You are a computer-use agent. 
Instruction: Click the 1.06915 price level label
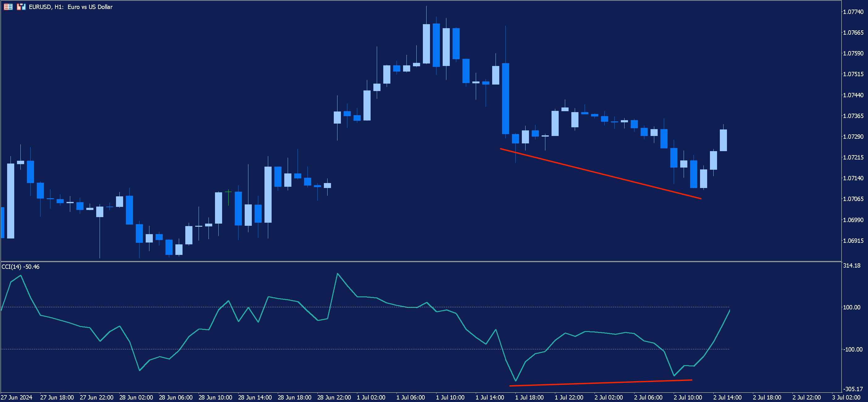tap(853, 241)
